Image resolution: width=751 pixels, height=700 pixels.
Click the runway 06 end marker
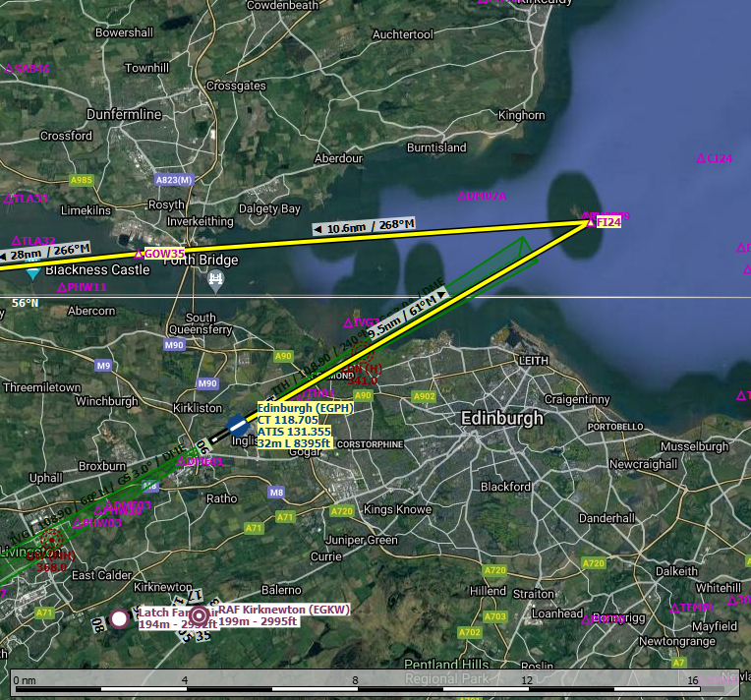click(202, 447)
